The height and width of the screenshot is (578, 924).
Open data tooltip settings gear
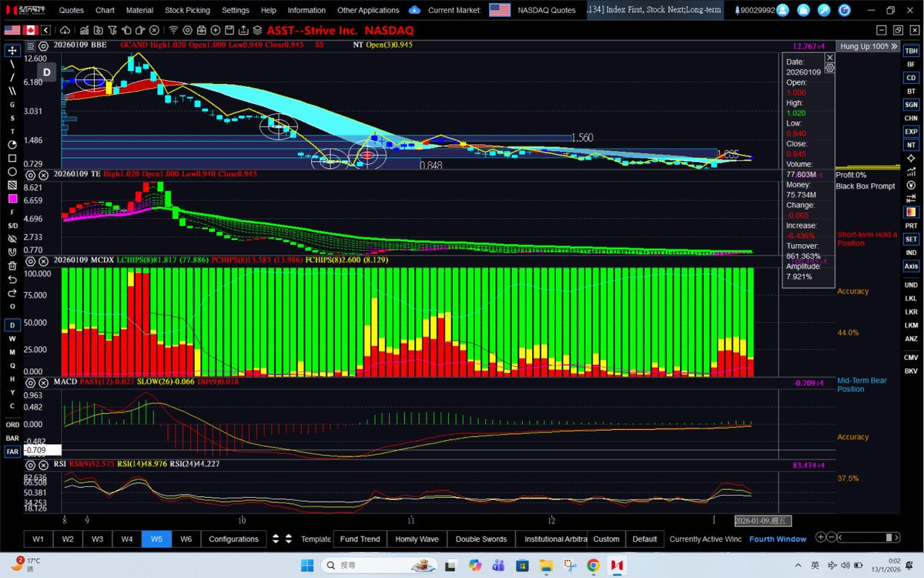tap(829, 68)
